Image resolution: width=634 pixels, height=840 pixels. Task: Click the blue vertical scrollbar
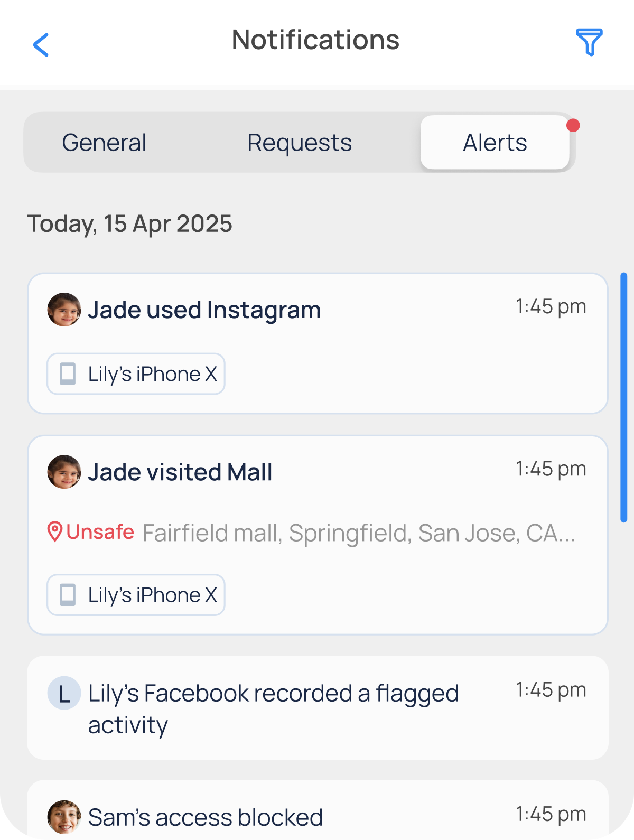click(x=624, y=397)
